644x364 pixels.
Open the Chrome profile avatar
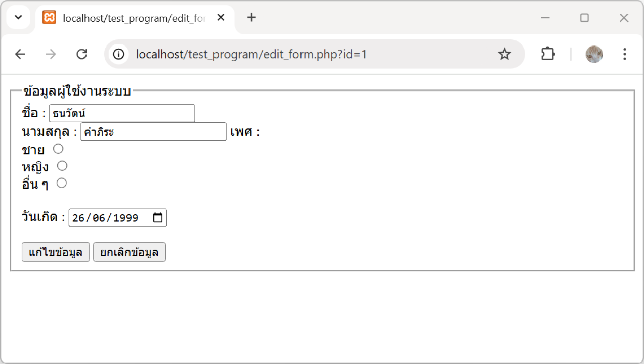[x=594, y=54]
